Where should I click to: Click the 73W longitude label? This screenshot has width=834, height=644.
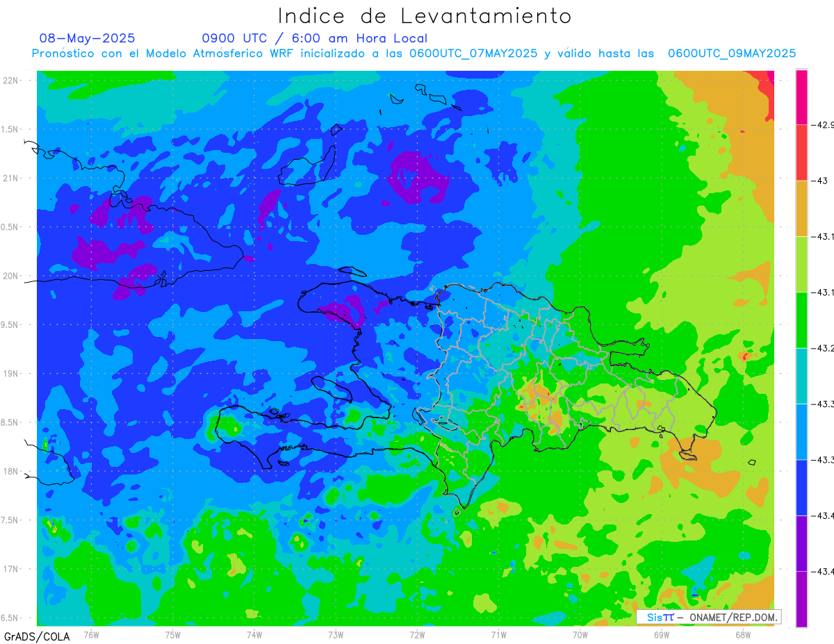(336, 635)
